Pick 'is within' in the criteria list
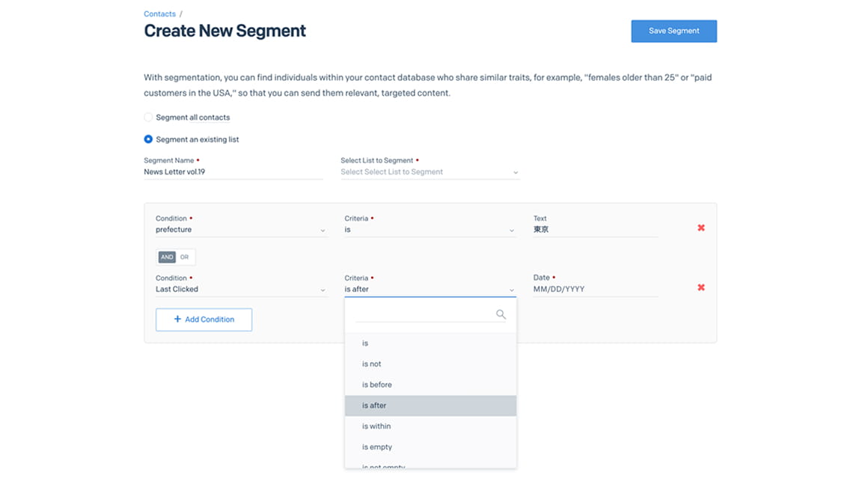868x479 pixels. (376, 427)
